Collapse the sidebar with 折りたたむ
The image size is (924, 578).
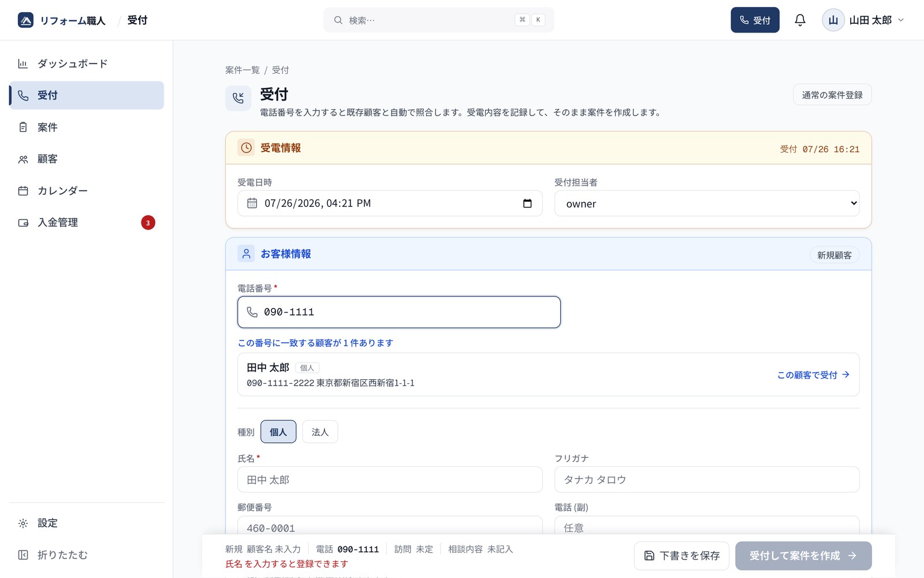pyautogui.click(x=87, y=555)
